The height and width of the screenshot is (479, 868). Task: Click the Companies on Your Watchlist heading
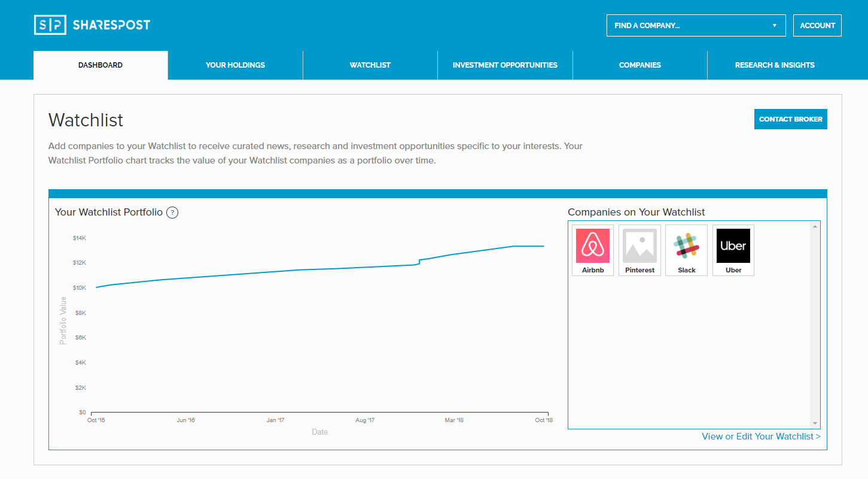pyautogui.click(x=636, y=213)
